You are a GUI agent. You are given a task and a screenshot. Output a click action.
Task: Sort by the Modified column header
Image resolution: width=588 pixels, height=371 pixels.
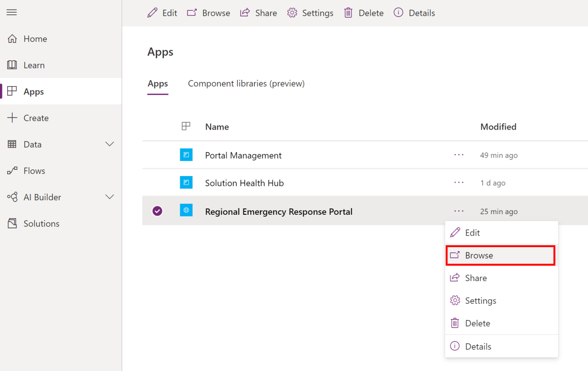[x=498, y=127]
